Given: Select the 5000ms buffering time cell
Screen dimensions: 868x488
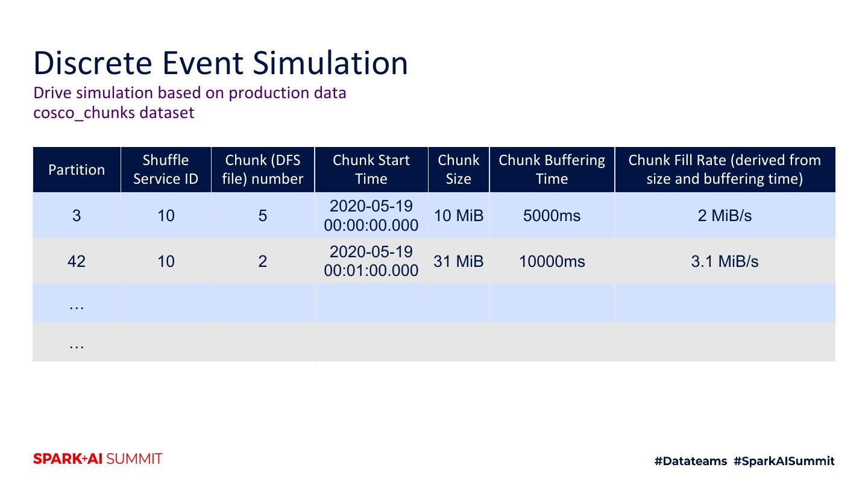Looking at the screenshot, I should [552, 215].
